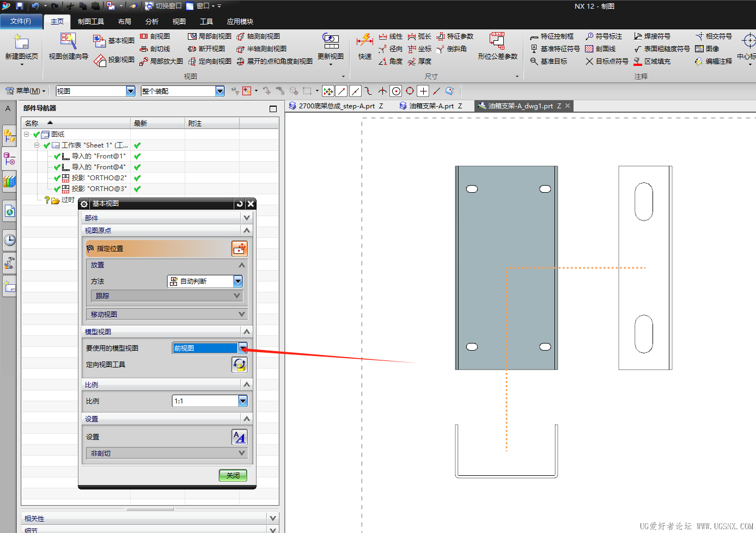This screenshot has width=756, height=533.
Task: Open the scale 1:1 dropdown
Action: coord(243,401)
